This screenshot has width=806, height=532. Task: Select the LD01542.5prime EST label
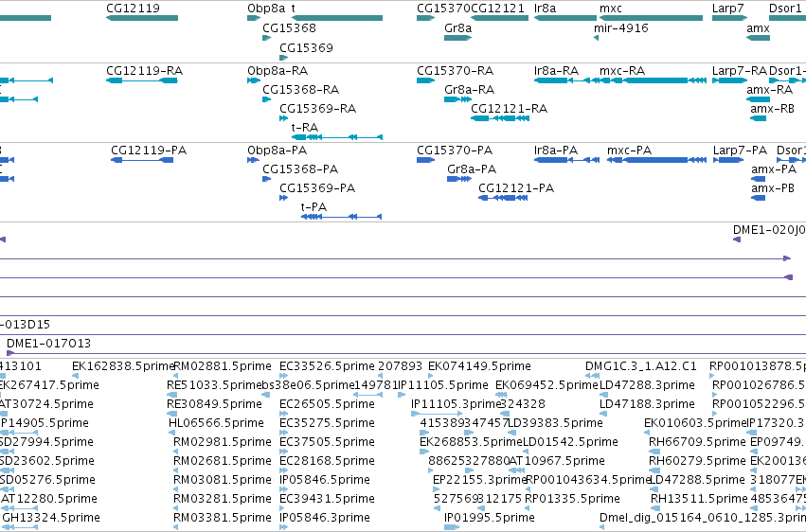pyautogui.click(x=570, y=442)
